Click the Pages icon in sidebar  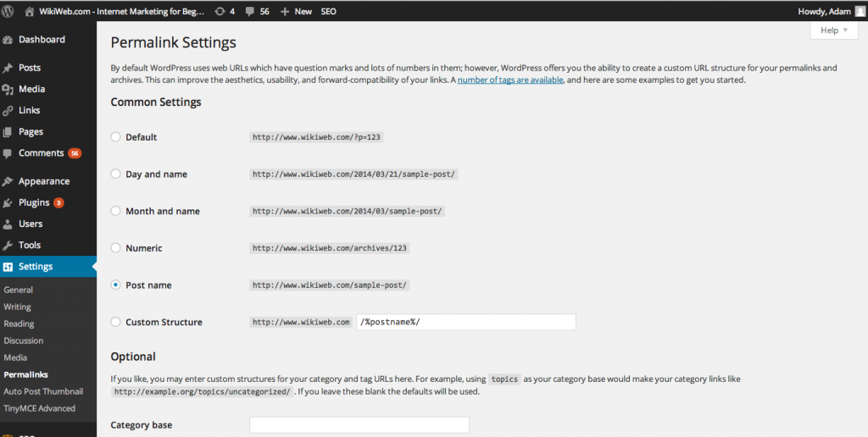point(8,131)
